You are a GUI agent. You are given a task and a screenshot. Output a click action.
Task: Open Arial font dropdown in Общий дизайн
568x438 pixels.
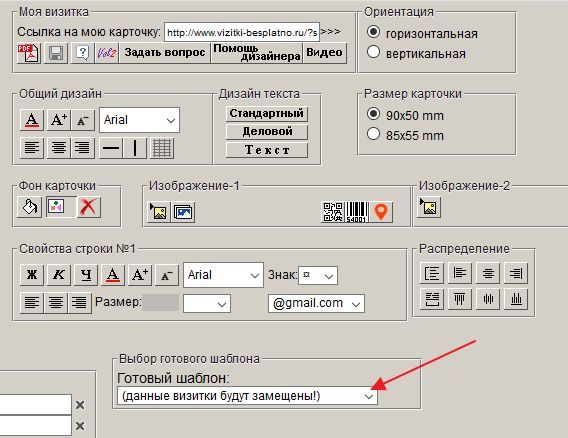(139, 120)
